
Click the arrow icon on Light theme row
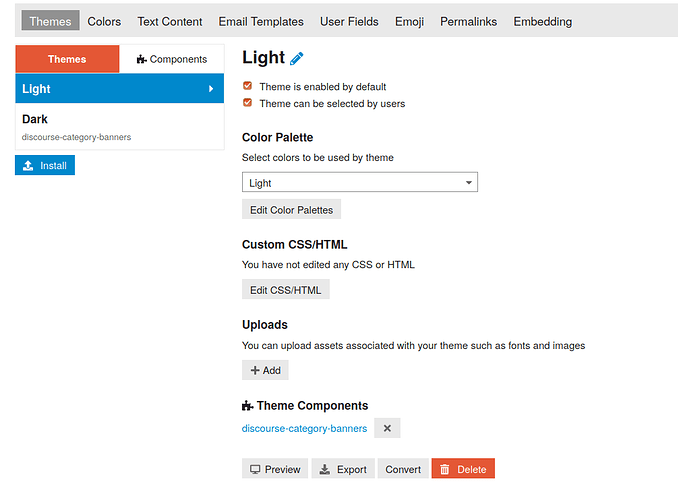(x=211, y=89)
